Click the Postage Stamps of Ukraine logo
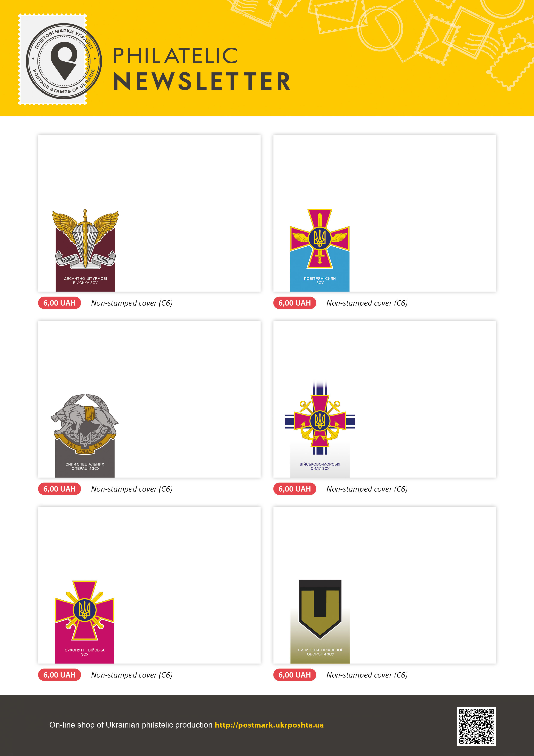534x756 pixels. [64, 61]
